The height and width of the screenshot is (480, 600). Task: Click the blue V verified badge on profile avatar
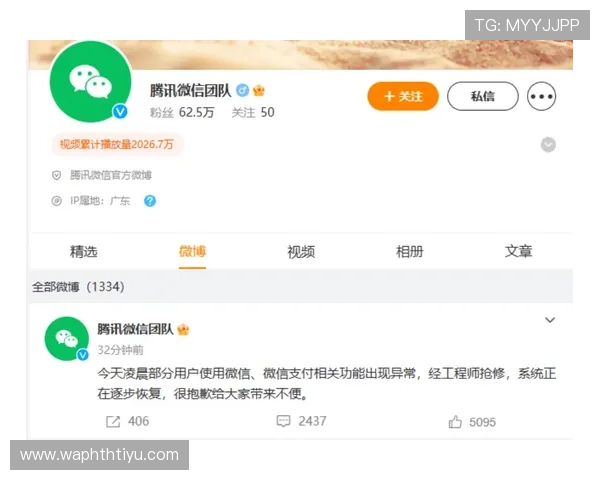(120, 111)
